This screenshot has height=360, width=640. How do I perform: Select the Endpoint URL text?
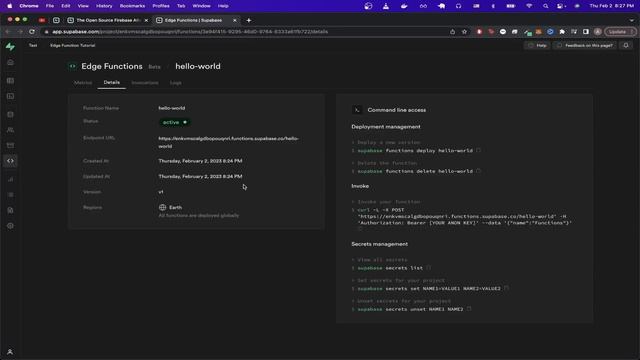(229, 142)
